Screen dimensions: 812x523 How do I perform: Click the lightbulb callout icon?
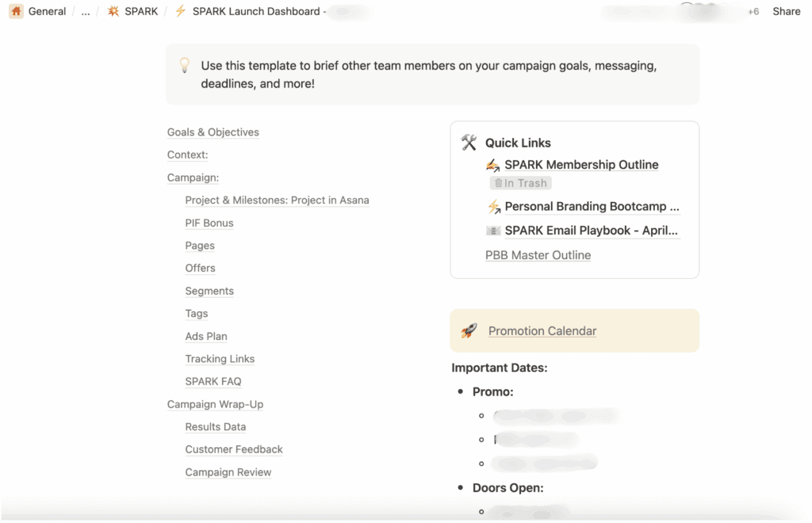point(184,65)
